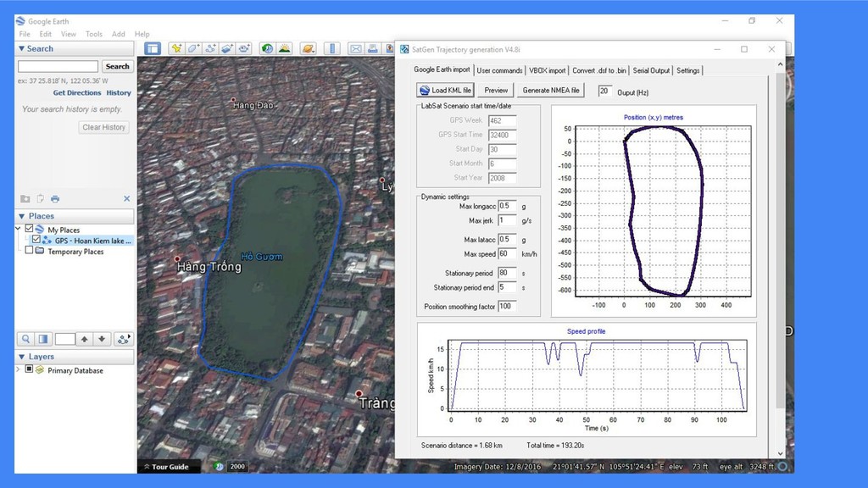Click the Get Directions link
Screen dimensions: 868x488
click(77, 93)
